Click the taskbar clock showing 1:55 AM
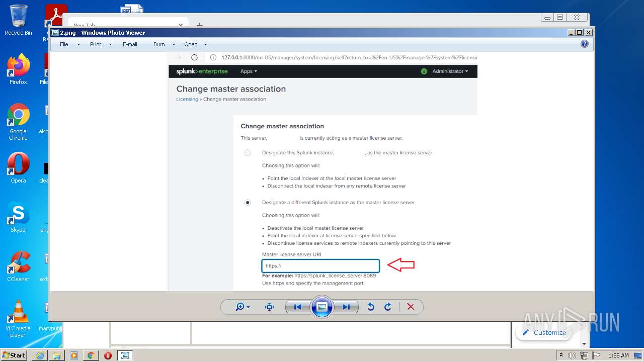 (x=618, y=355)
